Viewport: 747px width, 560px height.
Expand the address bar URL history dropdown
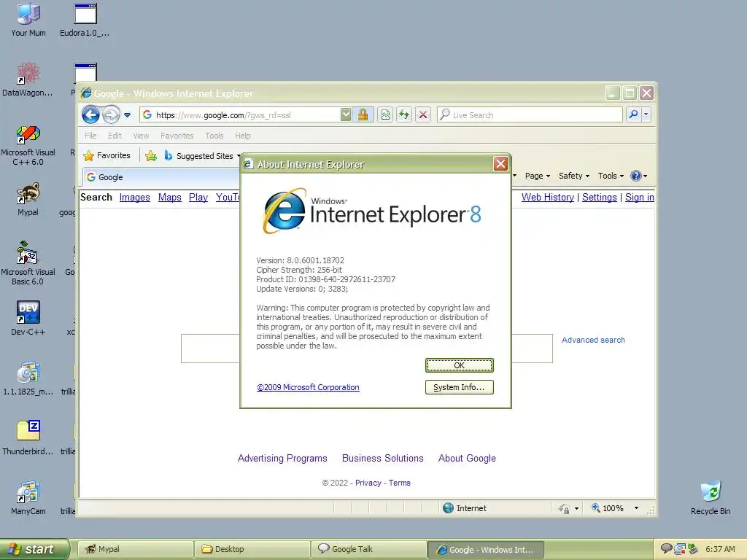tap(346, 114)
